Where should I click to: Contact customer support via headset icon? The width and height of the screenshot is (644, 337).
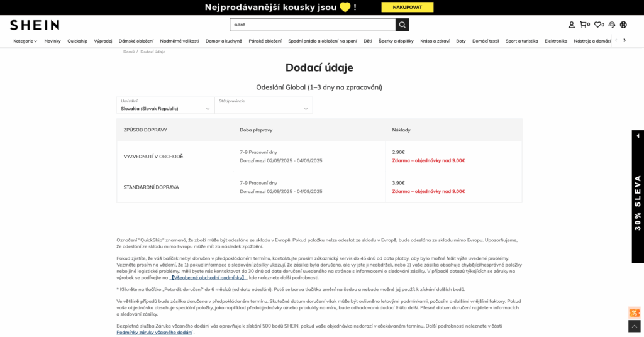click(x=612, y=25)
